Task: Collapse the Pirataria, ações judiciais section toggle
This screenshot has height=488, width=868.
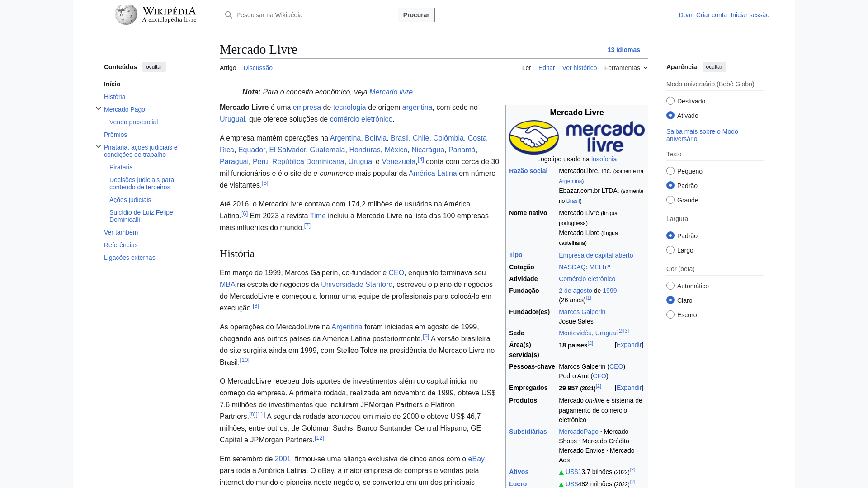Action: [x=99, y=146]
